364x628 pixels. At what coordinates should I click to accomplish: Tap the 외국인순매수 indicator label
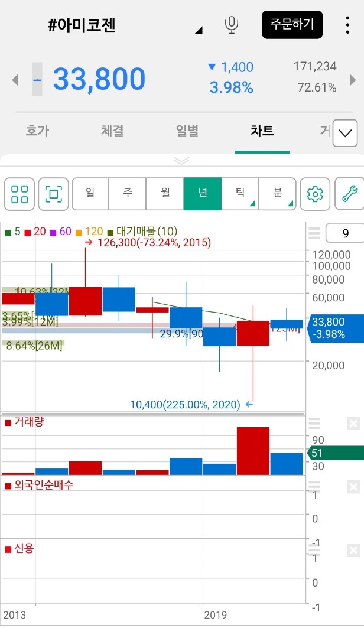(39, 485)
